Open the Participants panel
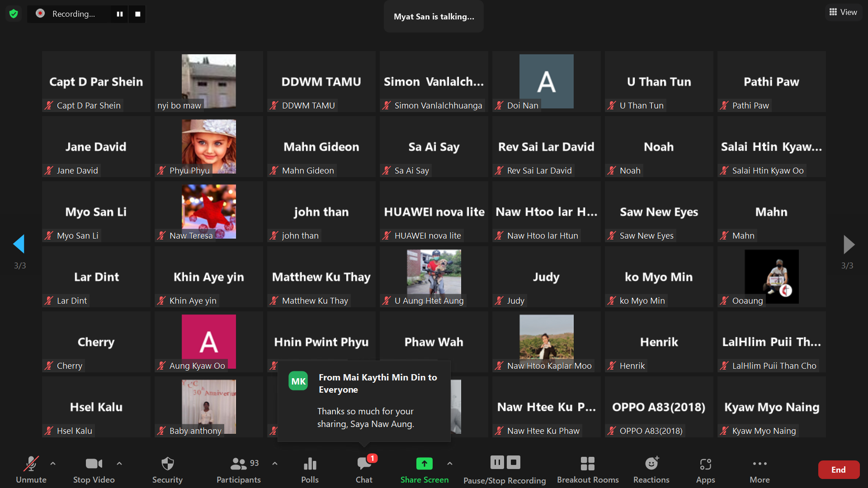The image size is (868, 488). [239, 464]
